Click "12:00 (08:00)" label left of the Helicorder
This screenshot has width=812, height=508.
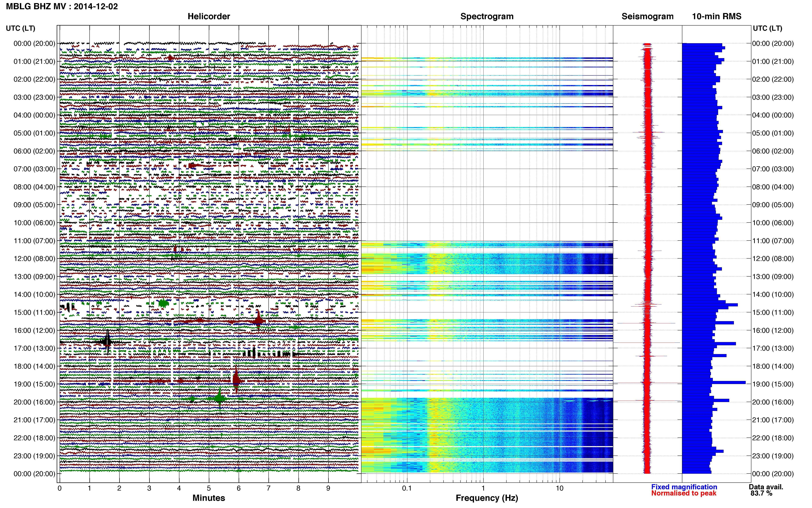coord(34,259)
